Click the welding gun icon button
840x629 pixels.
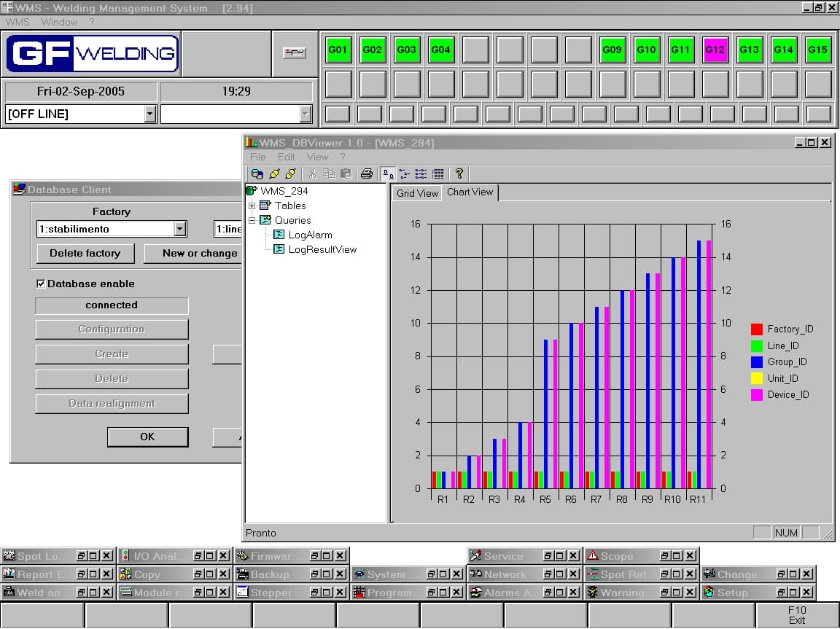[294, 53]
